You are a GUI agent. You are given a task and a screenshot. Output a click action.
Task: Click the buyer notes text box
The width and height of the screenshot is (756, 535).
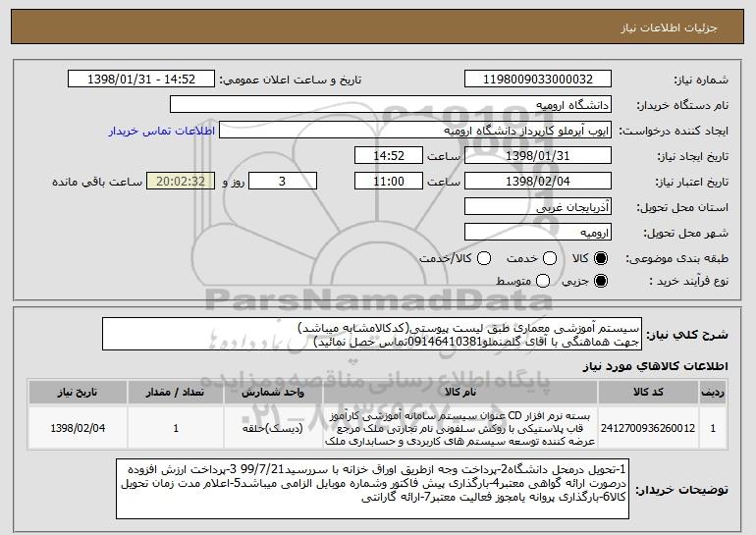click(x=373, y=489)
